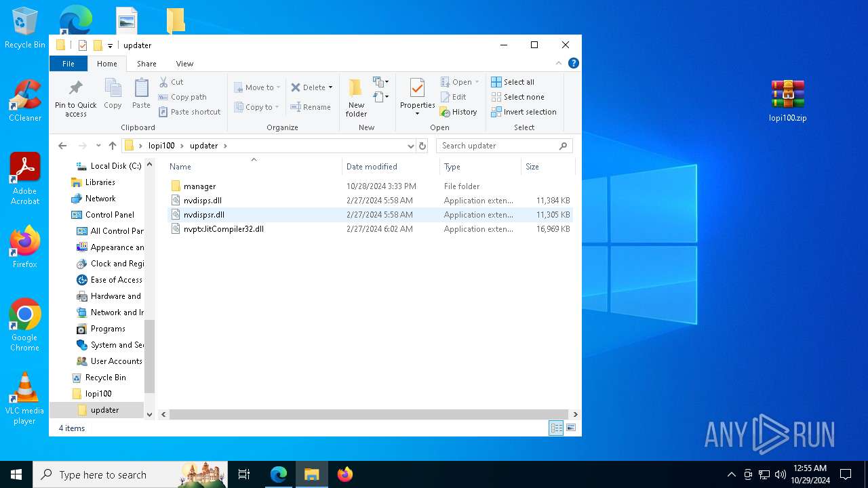Image resolution: width=868 pixels, height=488 pixels.
Task: Switch to Details view layout button
Action: (556, 428)
